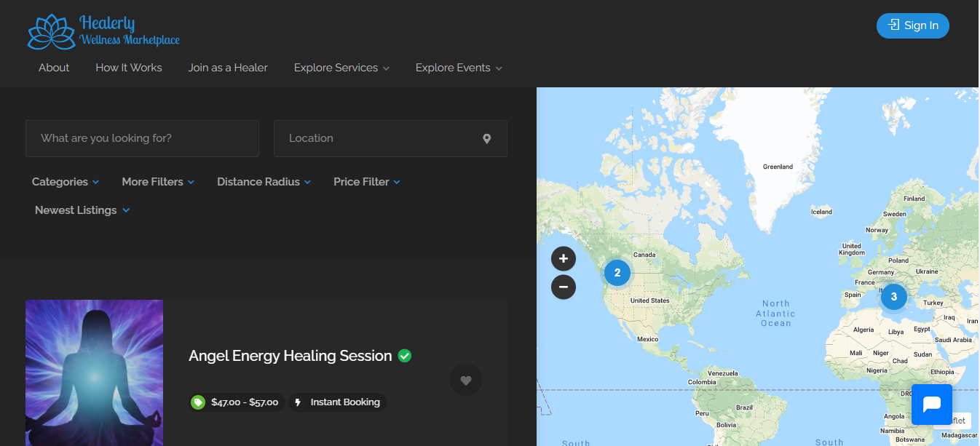Click the verified checkmark next to listing title

pos(406,356)
